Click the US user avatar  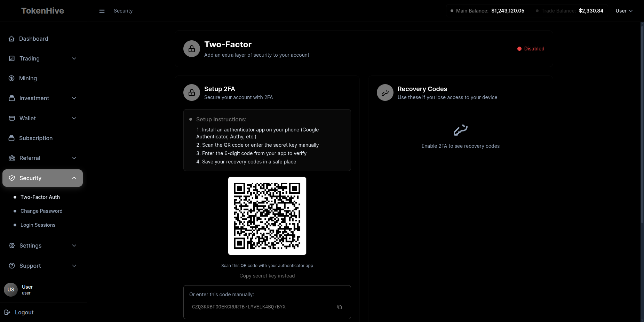(x=11, y=289)
